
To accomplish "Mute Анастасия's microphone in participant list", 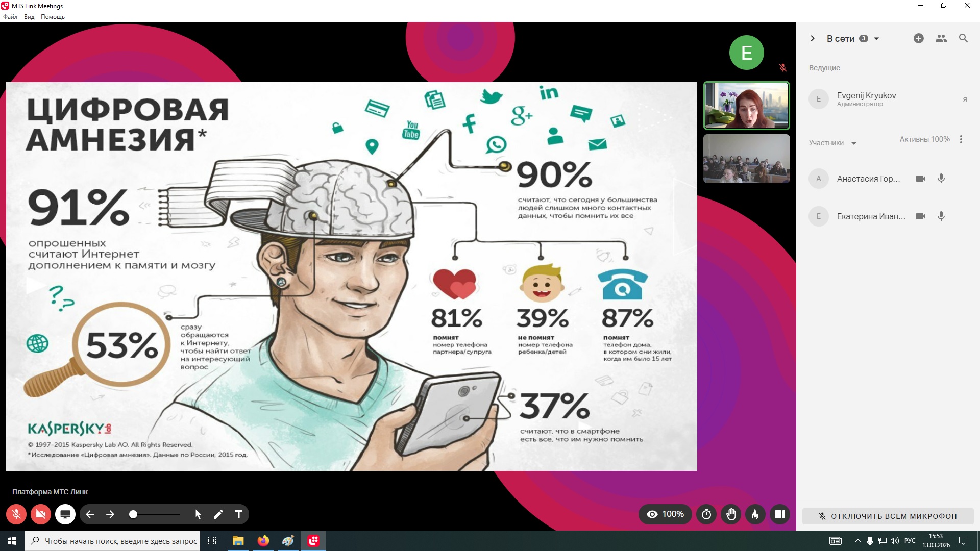I will (941, 179).
